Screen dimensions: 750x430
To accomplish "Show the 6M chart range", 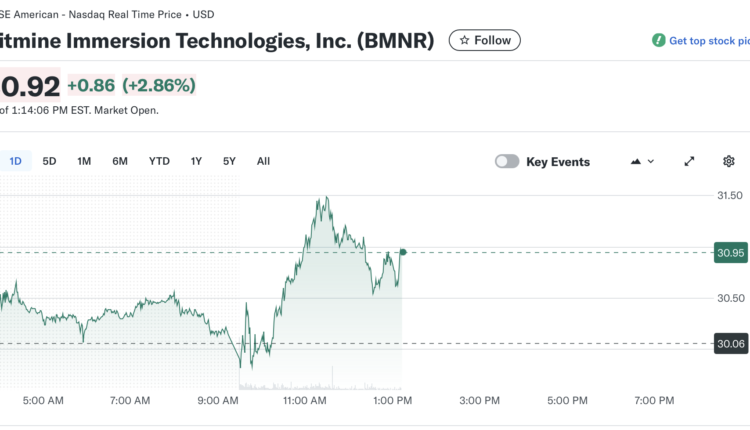I will pyautogui.click(x=120, y=161).
